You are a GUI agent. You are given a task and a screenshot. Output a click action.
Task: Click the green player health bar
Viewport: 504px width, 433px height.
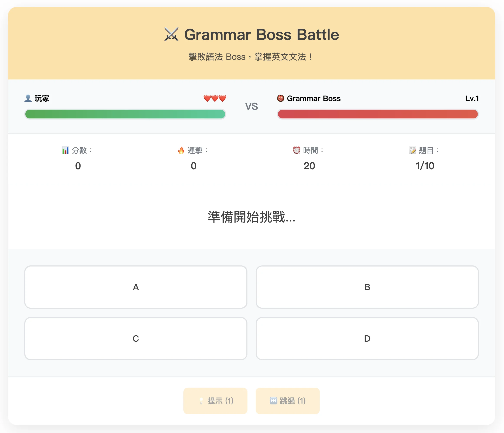125,114
